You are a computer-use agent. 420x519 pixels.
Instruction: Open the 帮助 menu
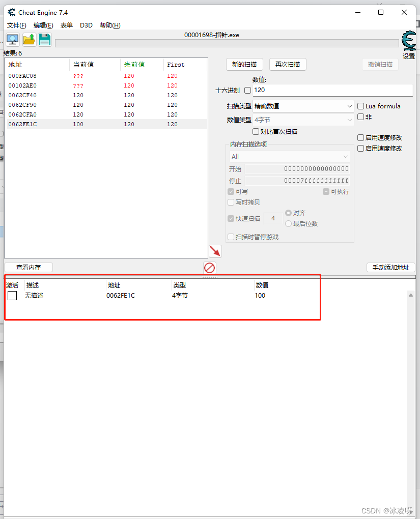[110, 25]
